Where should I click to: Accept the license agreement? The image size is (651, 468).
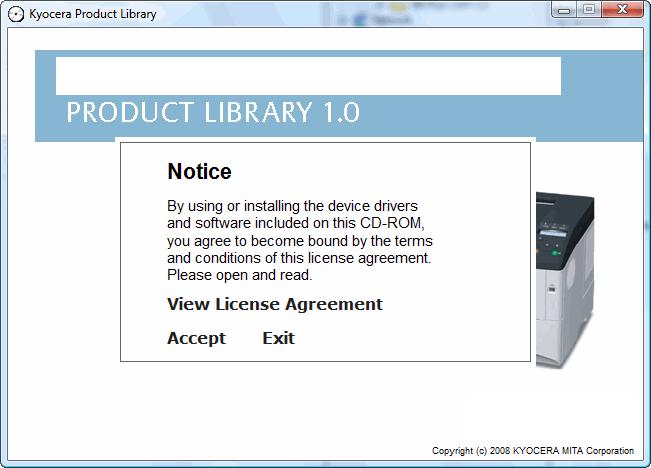coord(196,338)
